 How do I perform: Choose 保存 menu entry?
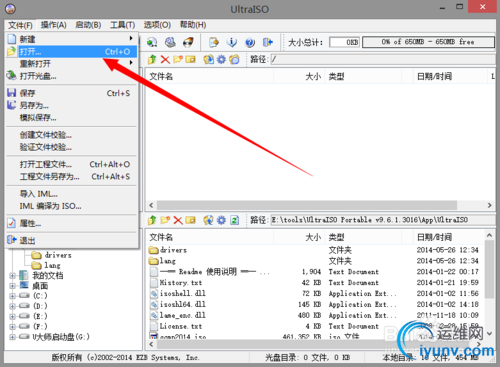(x=71, y=93)
